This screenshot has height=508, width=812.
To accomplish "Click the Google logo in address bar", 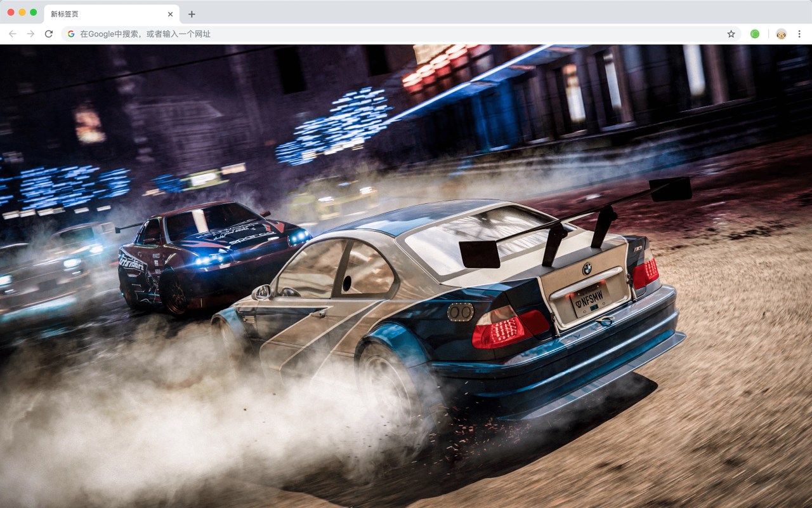I will (x=71, y=34).
